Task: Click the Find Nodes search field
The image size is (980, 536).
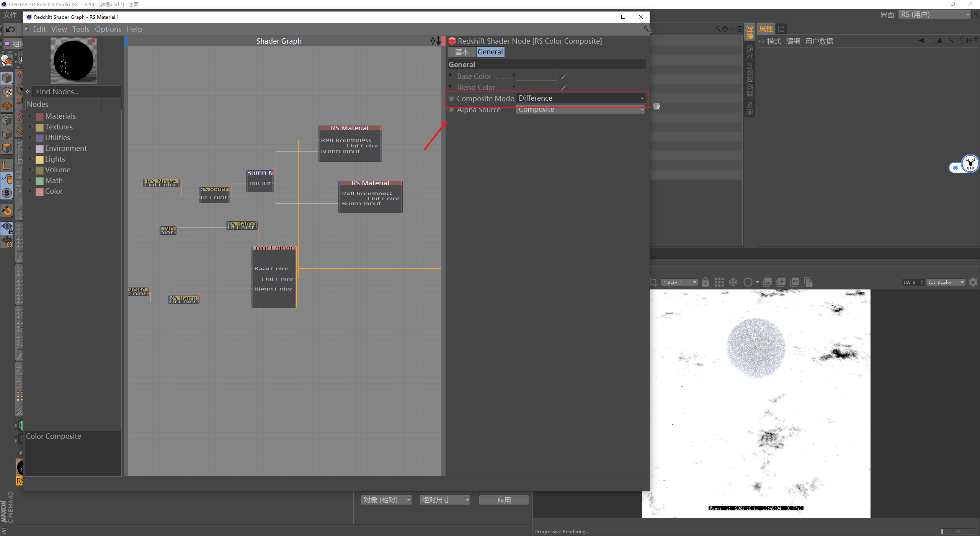Action: click(77, 92)
